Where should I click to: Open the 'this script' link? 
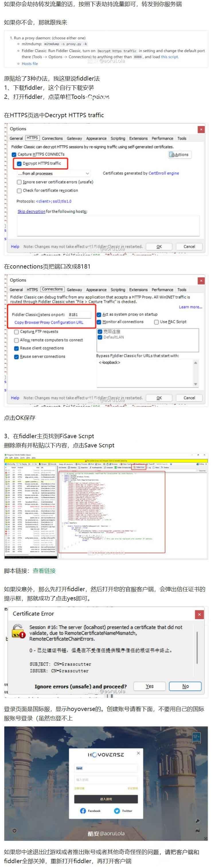pyautogui.click(x=169, y=57)
